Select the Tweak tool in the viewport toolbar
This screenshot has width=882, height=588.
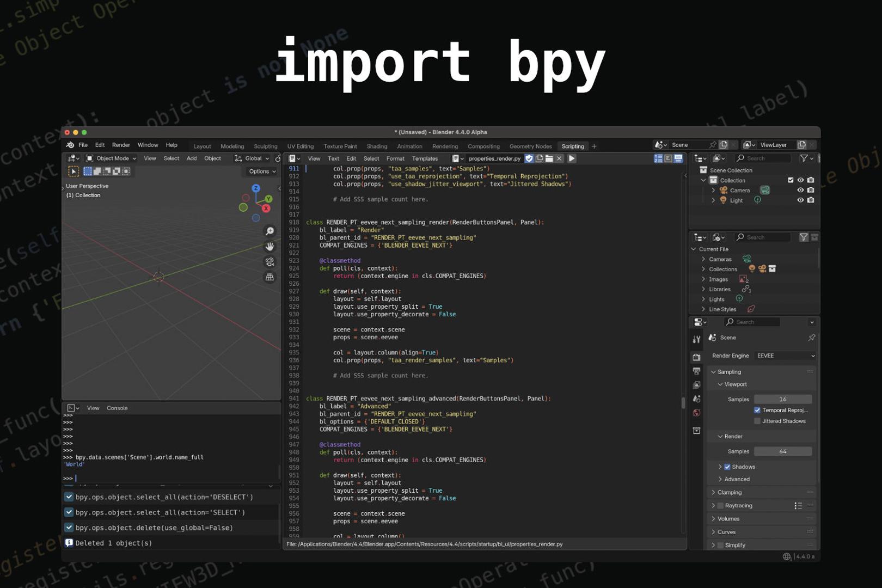[74, 171]
